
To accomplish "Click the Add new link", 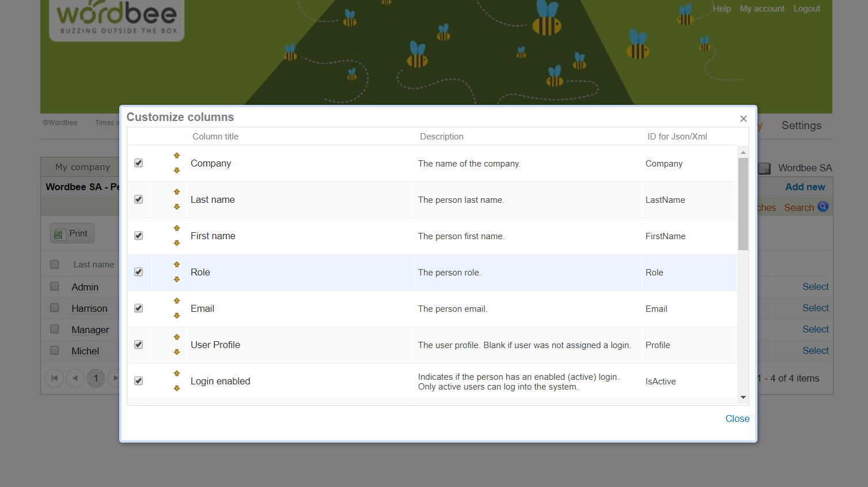I will click(x=805, y=187).
